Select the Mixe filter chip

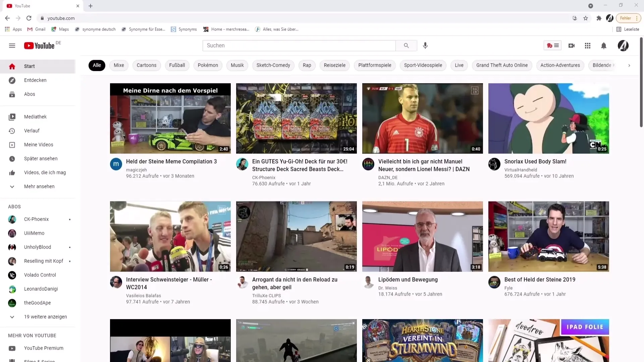coord(119,65)
